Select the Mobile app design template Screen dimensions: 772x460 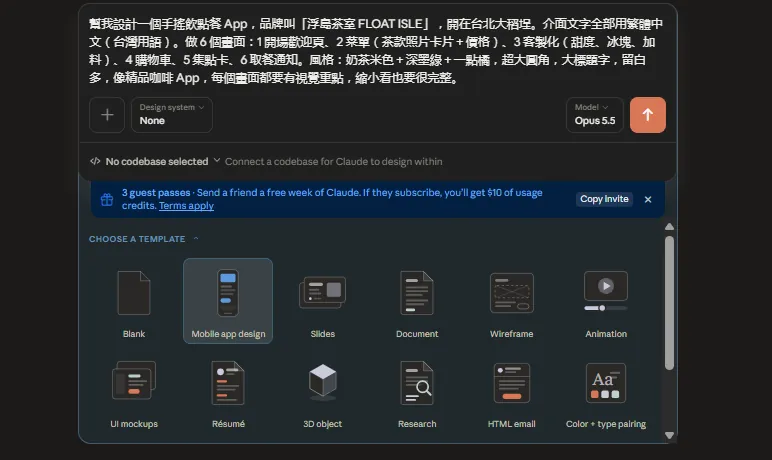pyautogui.click(x=228, y=300)
